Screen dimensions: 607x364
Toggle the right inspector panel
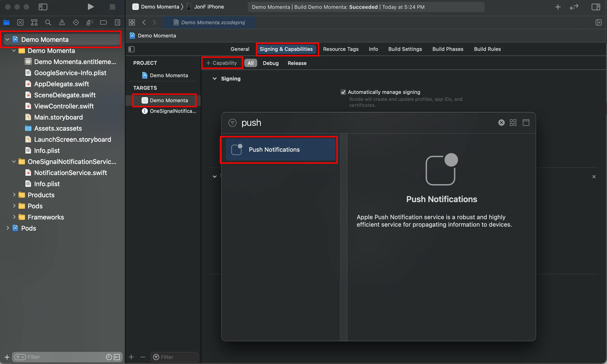[x=596, y=7]
